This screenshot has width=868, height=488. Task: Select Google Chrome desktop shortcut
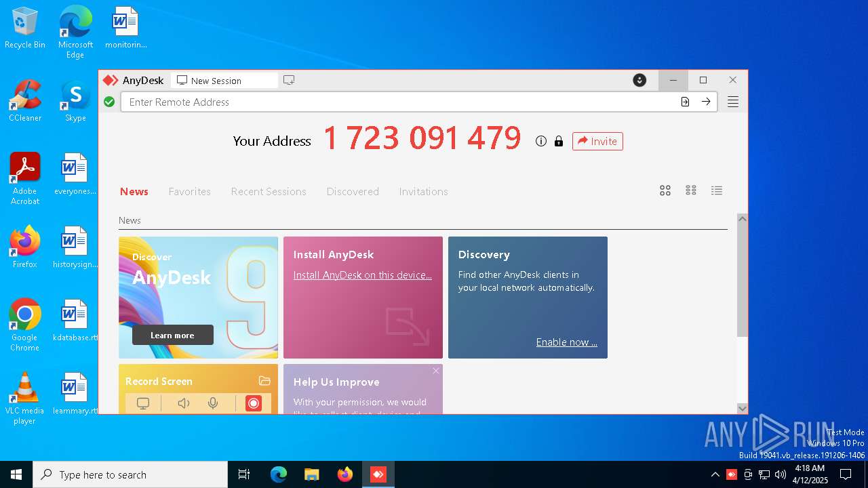click(25, 325)
